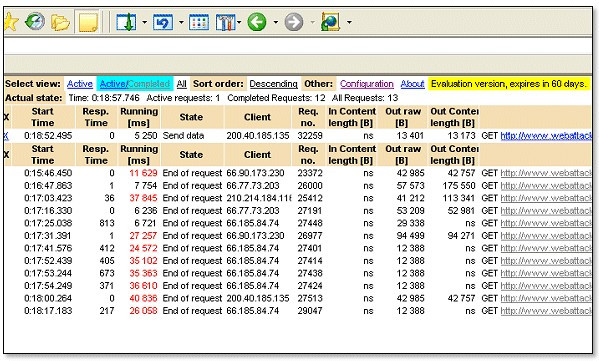599x361 pixels.
Task: Open URL link of request no. 32259
Action: tap(546, 136)
